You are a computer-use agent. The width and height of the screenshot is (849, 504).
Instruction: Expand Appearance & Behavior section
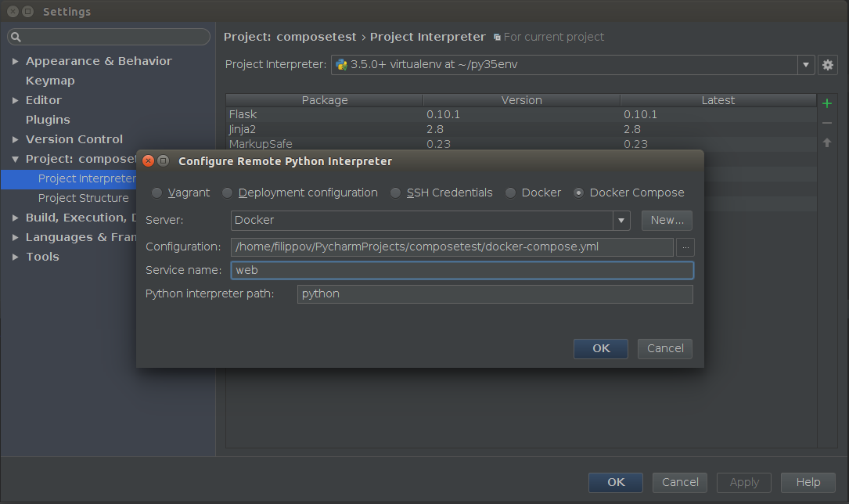click(x=15, y=61)
